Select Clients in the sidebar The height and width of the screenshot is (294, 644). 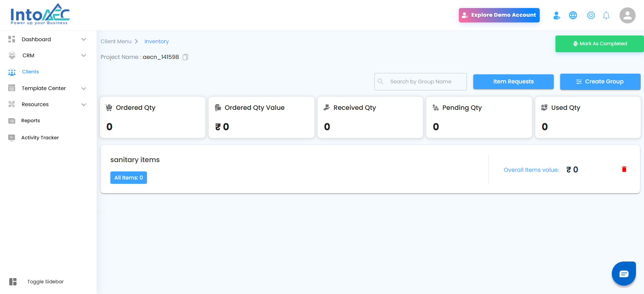(30, 72)
